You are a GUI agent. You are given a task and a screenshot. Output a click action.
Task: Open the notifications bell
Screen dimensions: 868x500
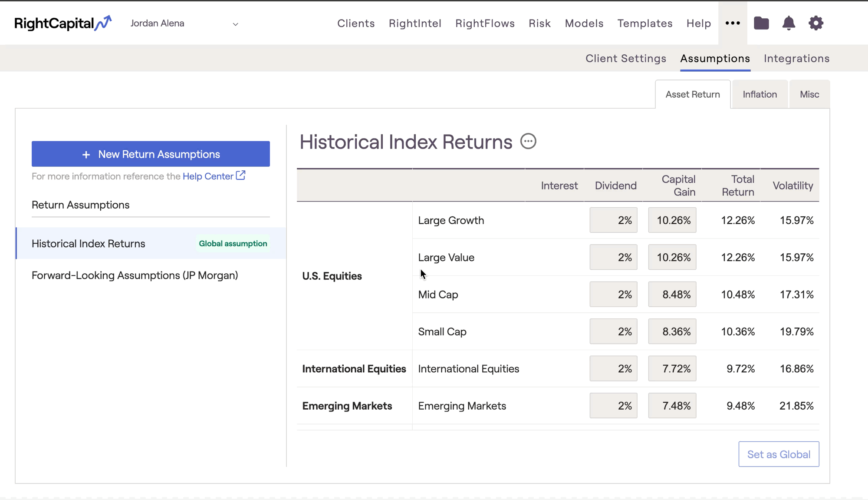(x=789, y=23)
